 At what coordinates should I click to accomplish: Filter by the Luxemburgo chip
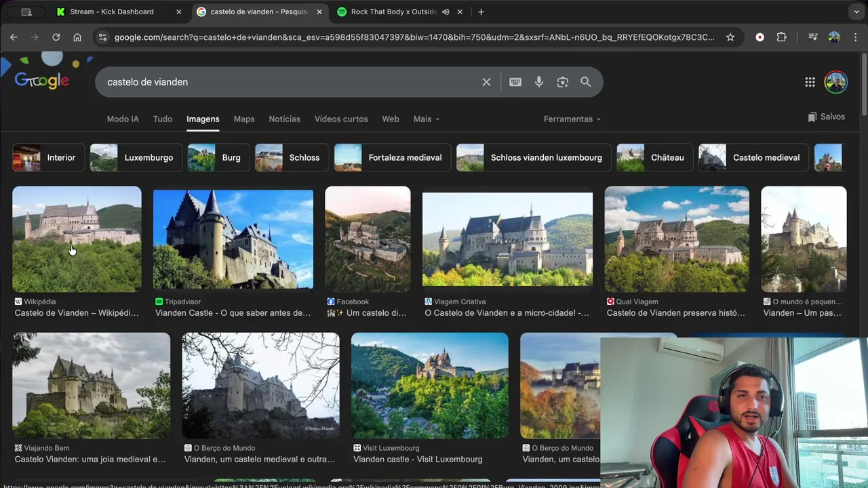(x=136, y=157)
